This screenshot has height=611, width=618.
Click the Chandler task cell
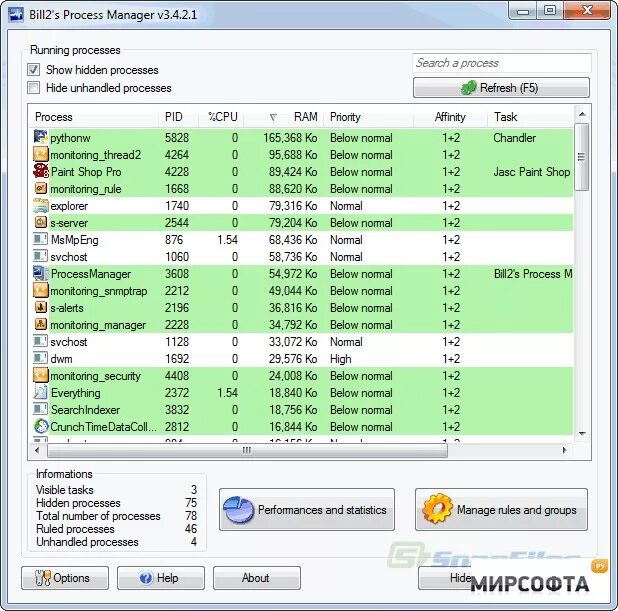(x=514, y=138)
